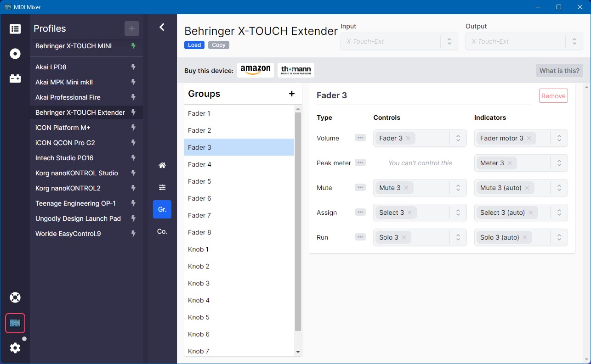
Task: Select Knob 4 group
Action: point(239,300)
